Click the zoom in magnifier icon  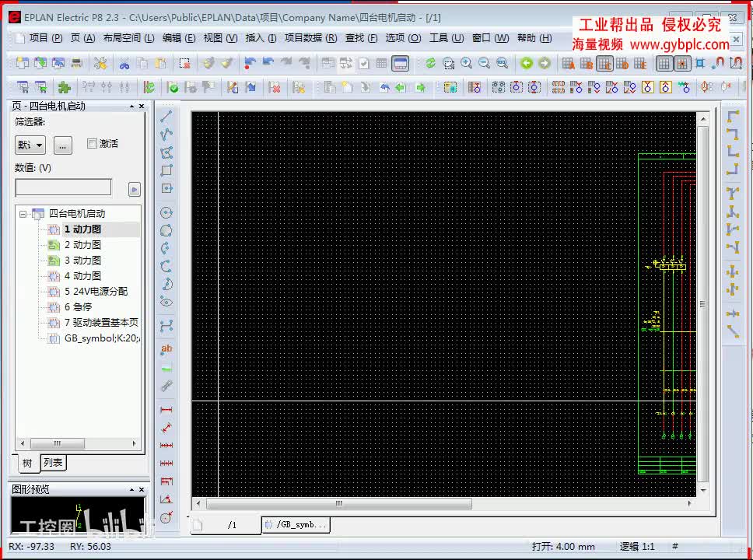point(466,63)
